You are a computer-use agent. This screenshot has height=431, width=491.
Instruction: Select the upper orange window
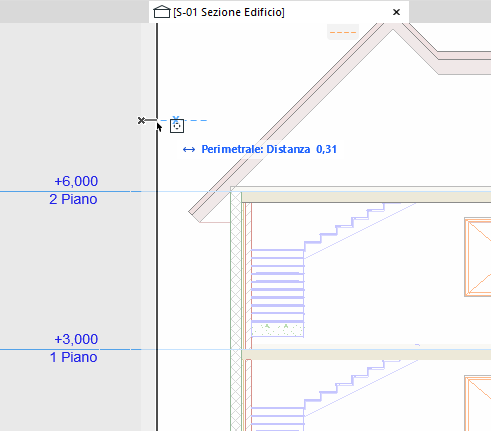pos(478,257)
